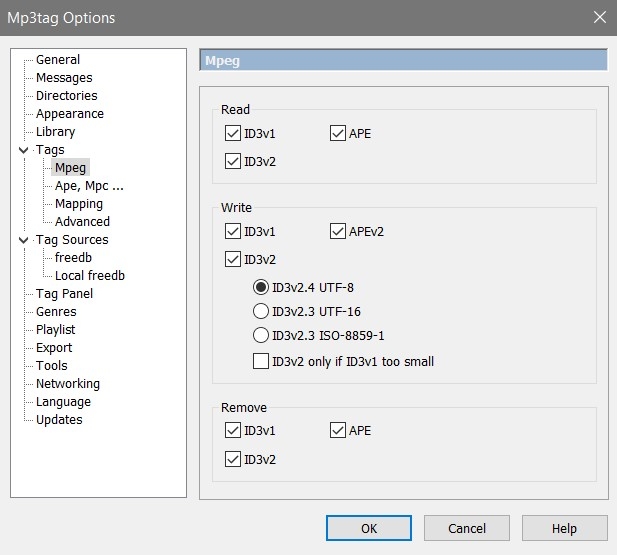The height and width of the screenshot is (555, 617).
Task: Open Local freedb settings page
Action: click(x=90, y=276)
